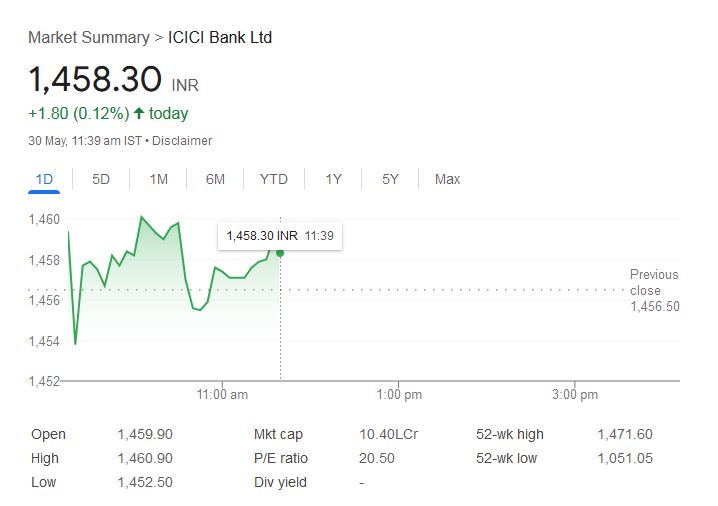Click the green marker dot on chart
The image size is (718, 506).
tap(280, 252)
